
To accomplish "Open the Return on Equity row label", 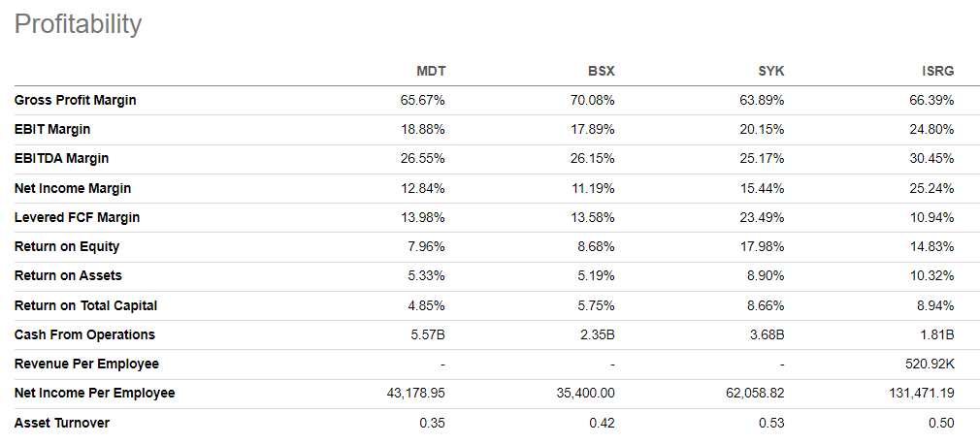I will coord(67,246).
